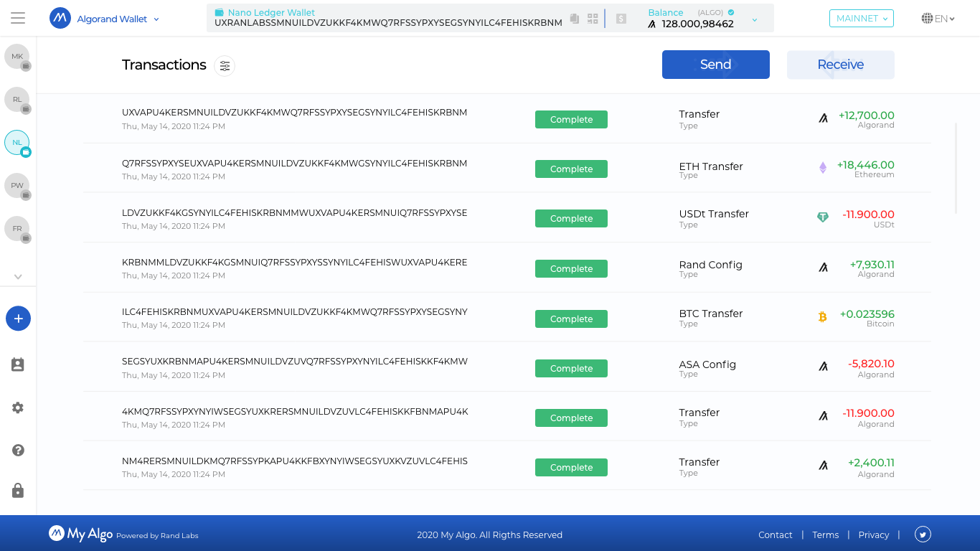Copy the wallet address icon
Viewport: 980px width, 551px height.
(x=575, y=19)
